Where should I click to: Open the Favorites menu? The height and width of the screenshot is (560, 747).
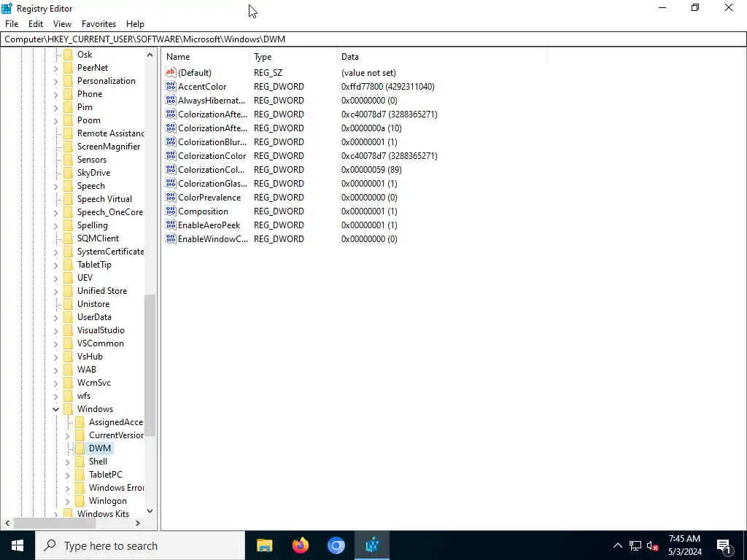[98, 24]
